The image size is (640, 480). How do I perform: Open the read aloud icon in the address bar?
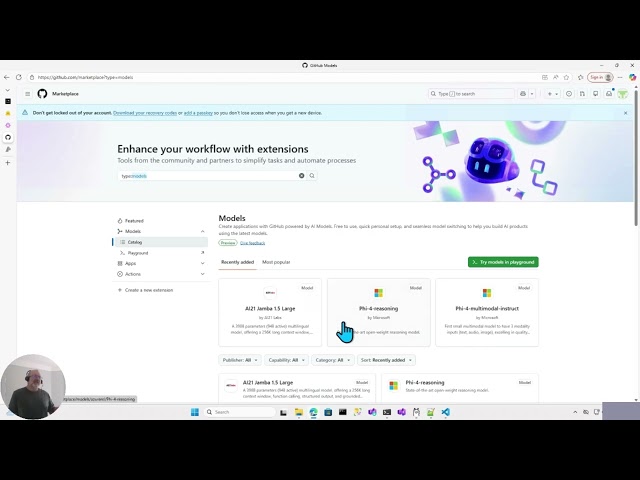click(556, 77)
